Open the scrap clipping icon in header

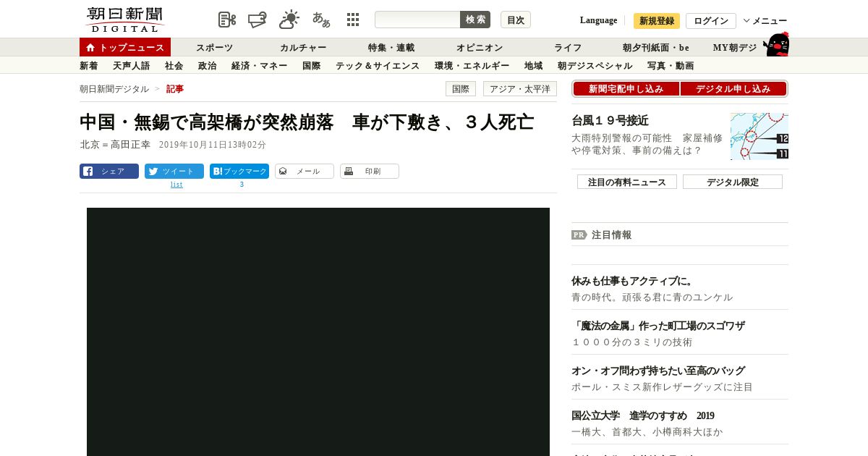258,20
